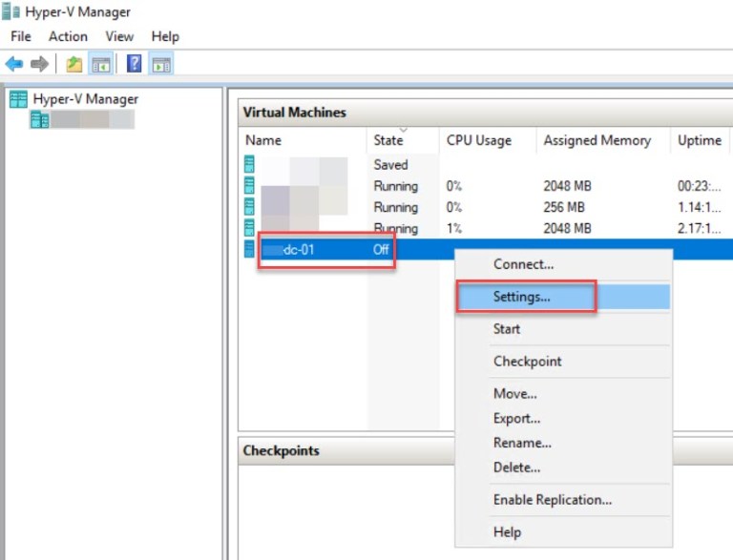Image resolution: width=733 pixels, height=560 pixels.
Task: Click the 2.17:1... uptime cell
Action: tap(700, 228)
